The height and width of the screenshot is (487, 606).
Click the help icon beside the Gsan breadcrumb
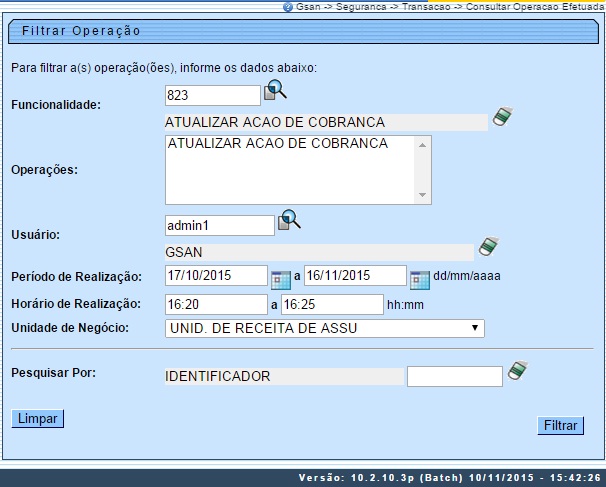click(288, 6)
